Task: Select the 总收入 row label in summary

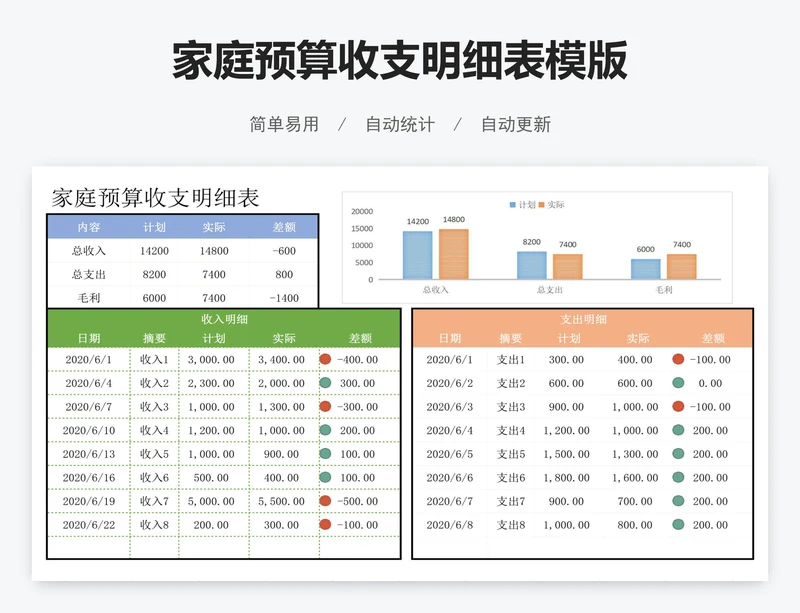Action: point(89,251)
